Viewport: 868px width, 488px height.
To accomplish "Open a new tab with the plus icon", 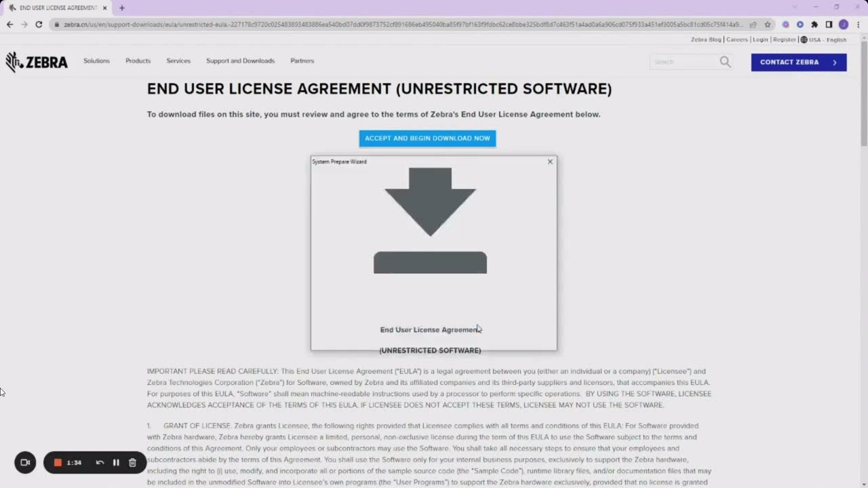I will (x=122, y=8).
